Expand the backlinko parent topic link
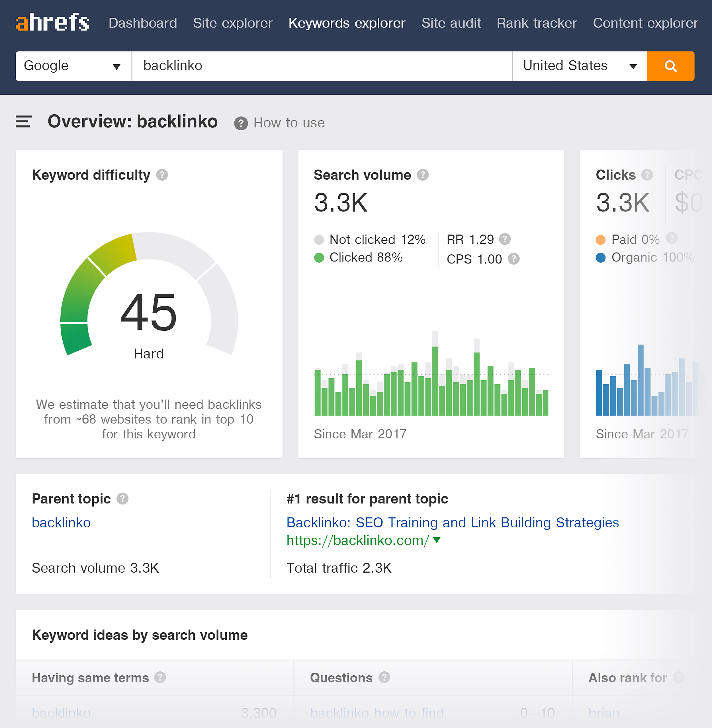This screenshot has height=728, width=712. (60, 522)
